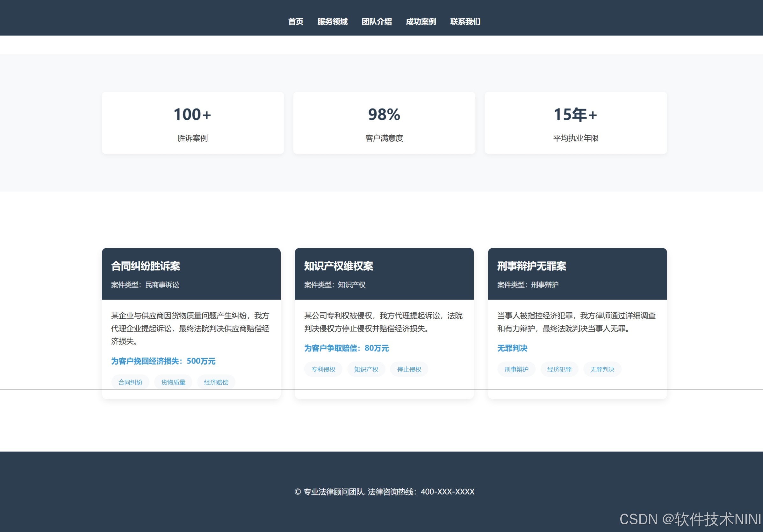Open the 知识产权维权案 case header
Image resolution: width=763 pixels, height=532 pixels.
[338, 266]
